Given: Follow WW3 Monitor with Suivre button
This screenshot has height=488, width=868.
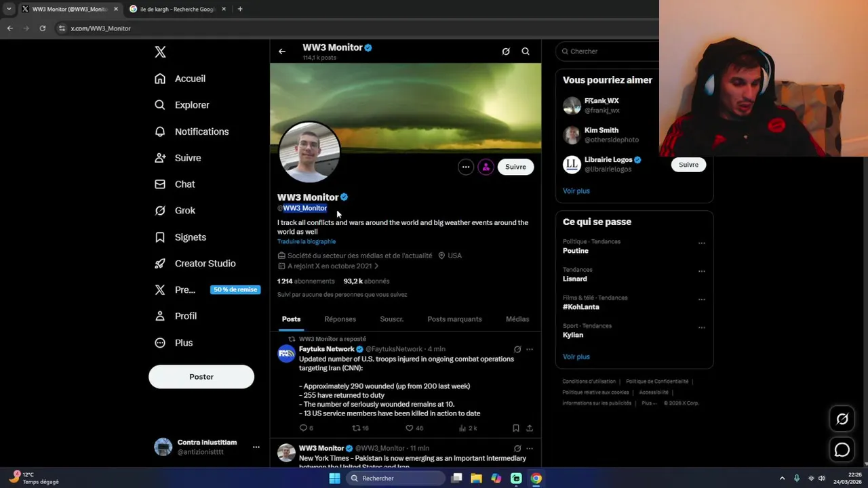Looking at the screenshot, I should (515, 167).
